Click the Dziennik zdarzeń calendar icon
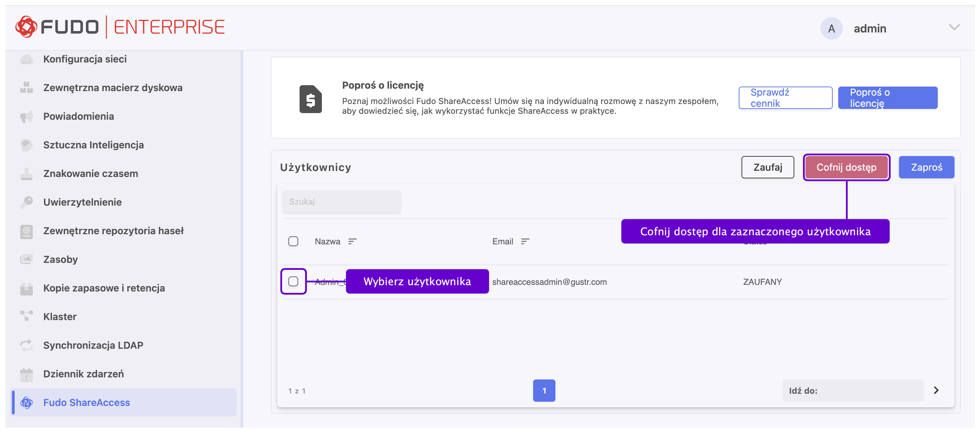 pyautogui.click(x=26, y=374)
